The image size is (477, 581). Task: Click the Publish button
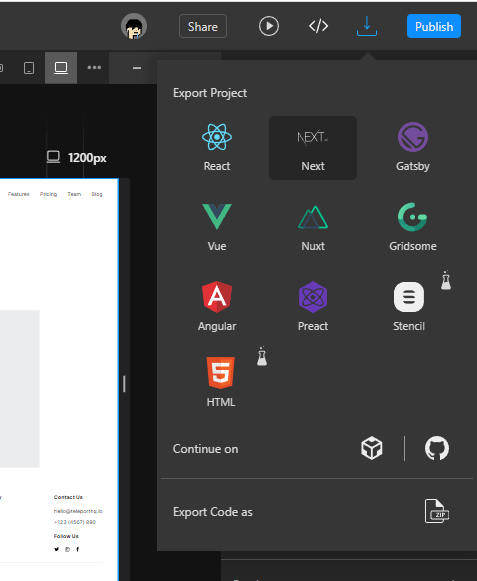point(434,26)
